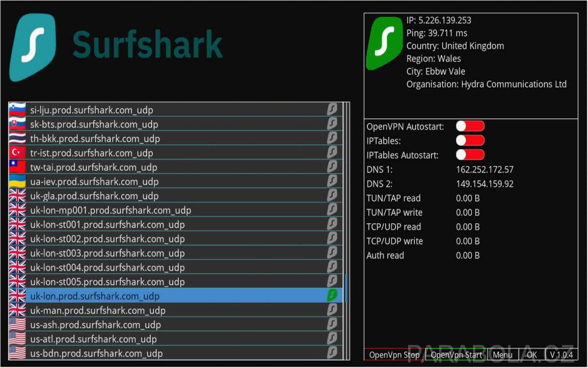This screenshot has height=368, width=588.
Task: Click the status icon for tw-tai server
Action: 332,166
